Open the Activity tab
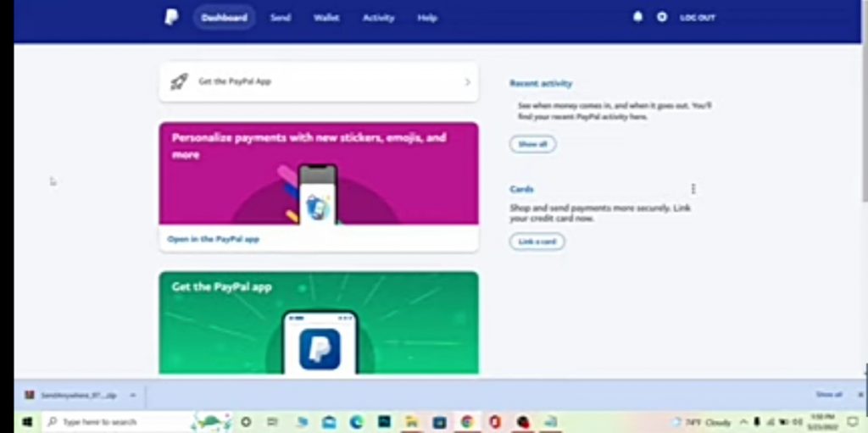 tap(378, 18)
